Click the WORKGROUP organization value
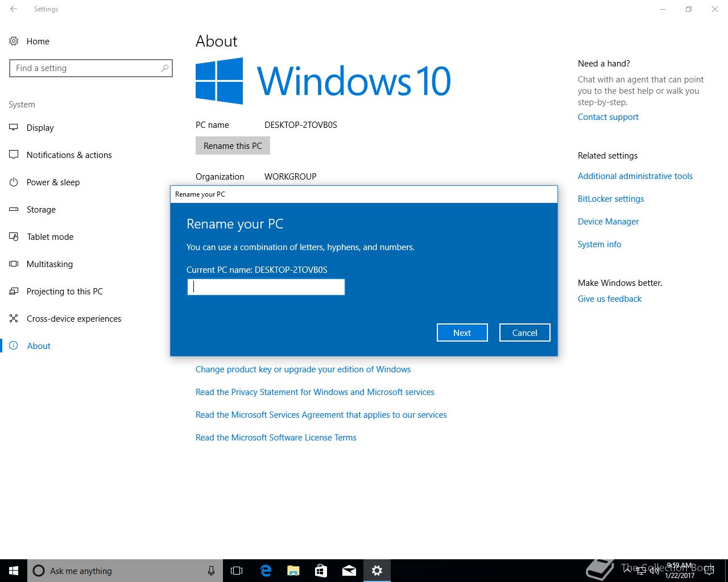Screen dimensions: 728x582 click(290, 177)
